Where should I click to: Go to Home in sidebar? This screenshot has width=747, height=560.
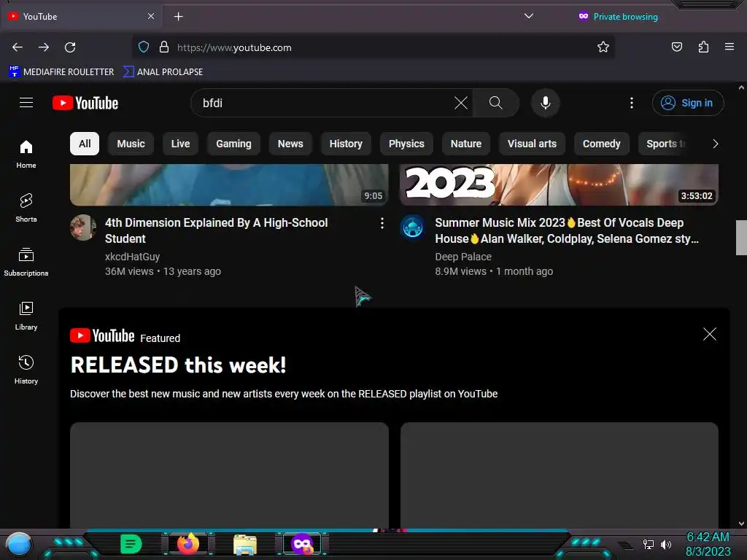click(26, 155)
